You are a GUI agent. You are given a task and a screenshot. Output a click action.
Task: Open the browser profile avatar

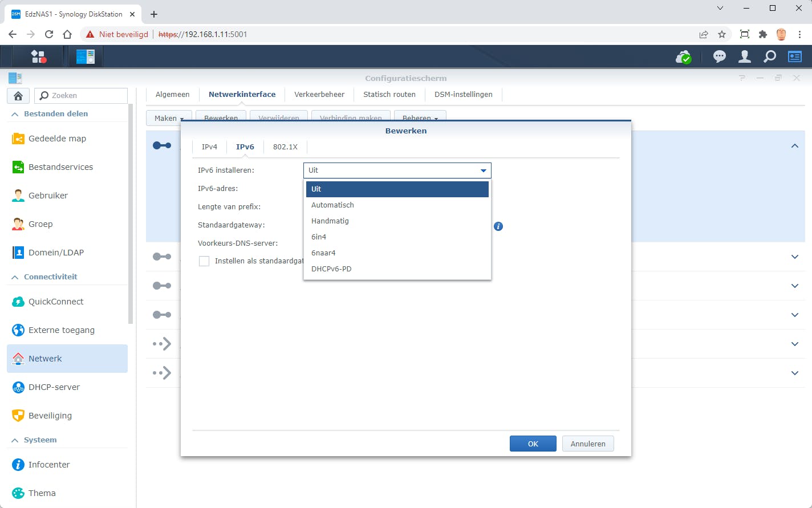[781, 34]
